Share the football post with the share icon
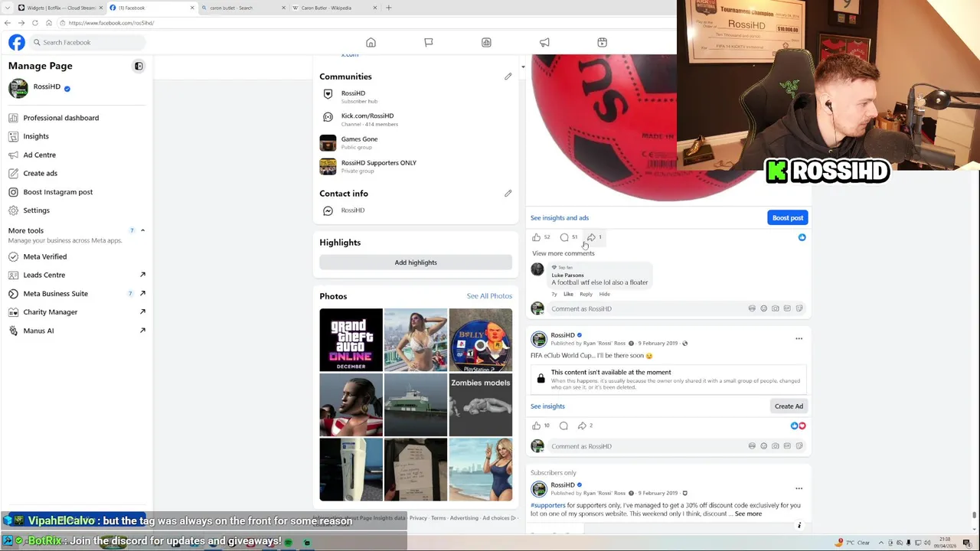 [x=591, y=237]
